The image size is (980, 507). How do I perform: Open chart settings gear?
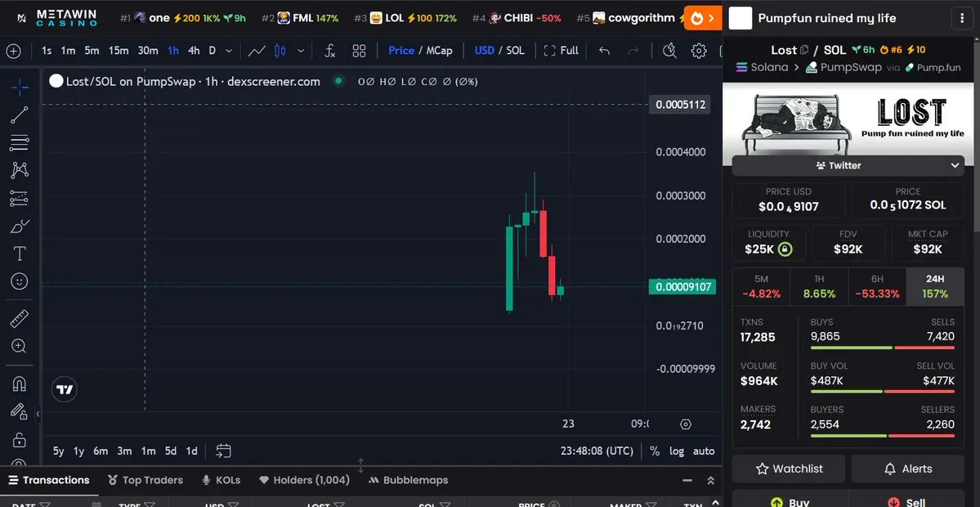pyautogui.click(x=699, y=51)
